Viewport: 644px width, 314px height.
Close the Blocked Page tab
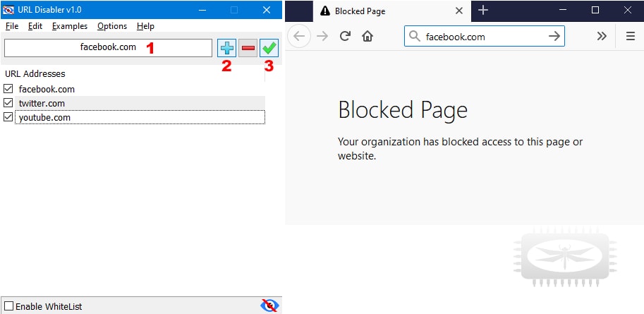pos(459,11)
